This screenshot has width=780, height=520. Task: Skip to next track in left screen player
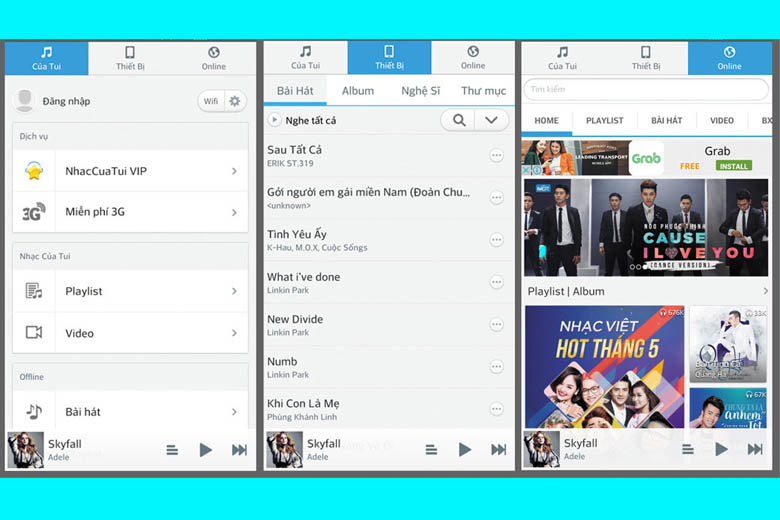(239, 450)
